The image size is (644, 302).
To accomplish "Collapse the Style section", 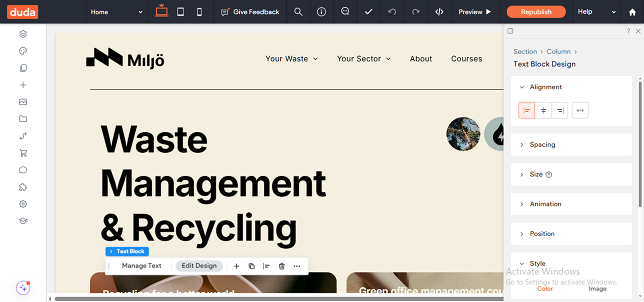I will pyautogui.click(x=571, y=264).
